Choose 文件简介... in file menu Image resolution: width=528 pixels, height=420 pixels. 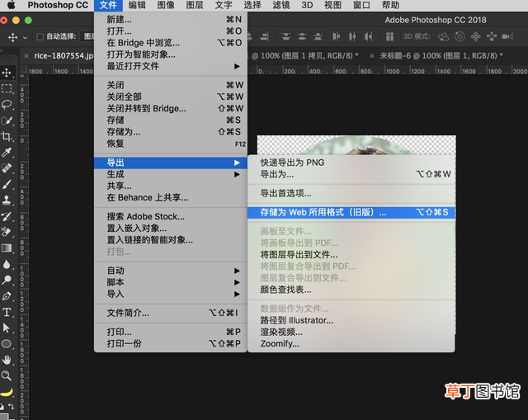[171, 313]
